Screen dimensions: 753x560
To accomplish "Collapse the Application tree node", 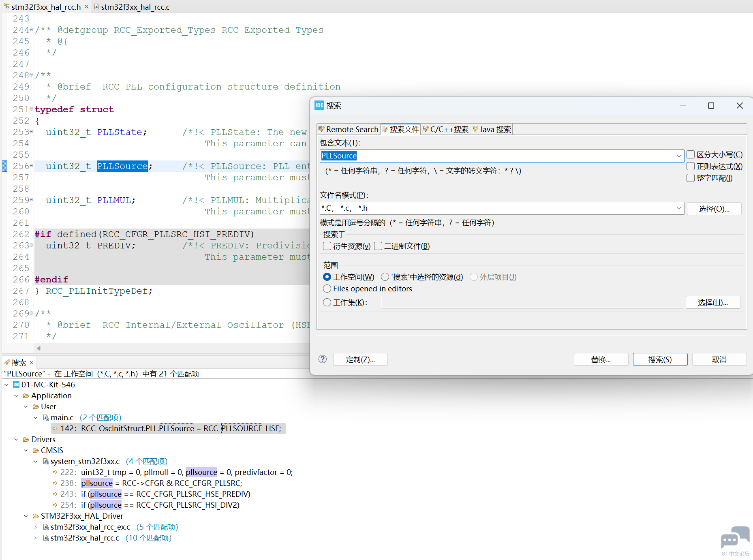I will 16,395.
